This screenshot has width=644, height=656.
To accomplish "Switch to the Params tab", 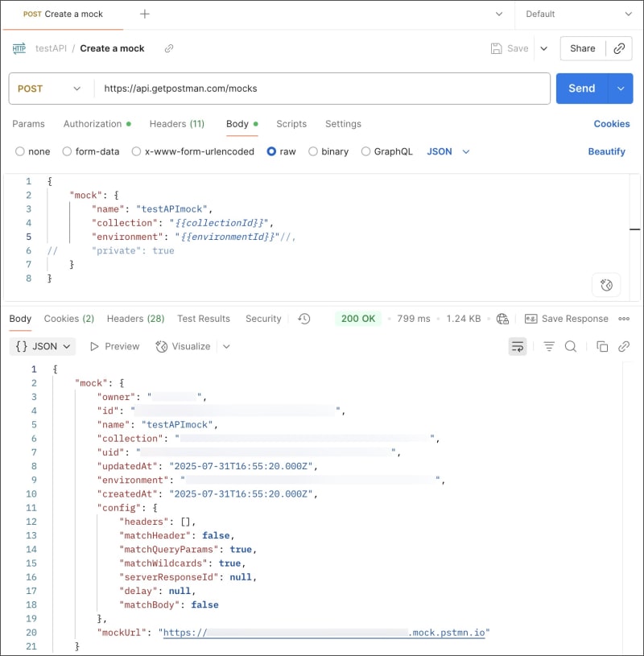I will point(28,124).
